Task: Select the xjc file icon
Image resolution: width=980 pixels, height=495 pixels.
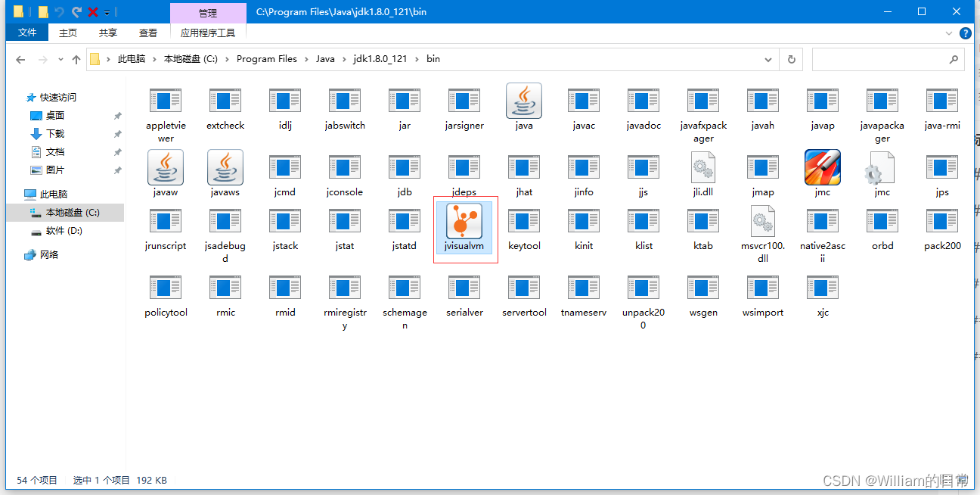Action: [x=823, y=288]
